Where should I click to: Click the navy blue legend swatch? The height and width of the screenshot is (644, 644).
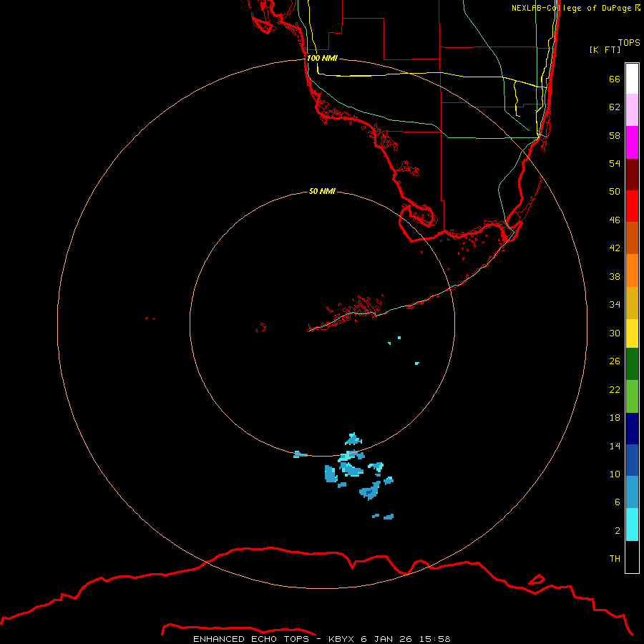632,429
